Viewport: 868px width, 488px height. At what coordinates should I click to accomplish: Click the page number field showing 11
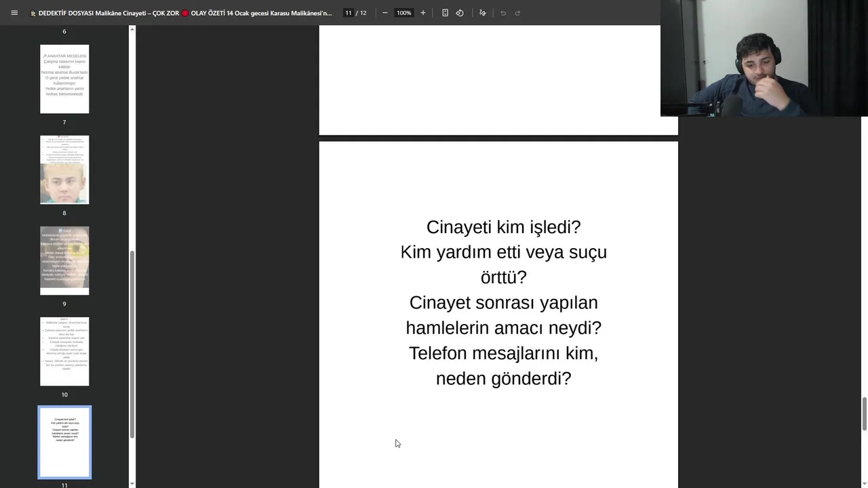pyautogui.click(x=348, y=13)
